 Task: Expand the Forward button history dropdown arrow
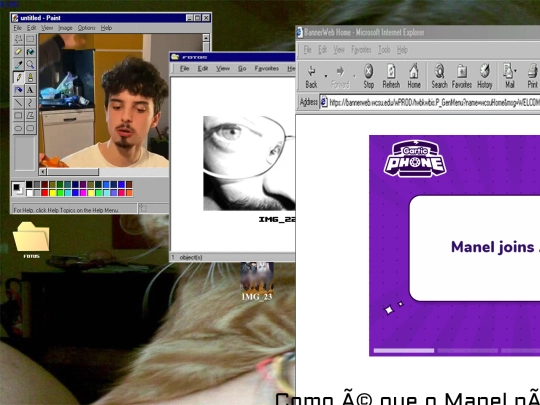point(354,76)
